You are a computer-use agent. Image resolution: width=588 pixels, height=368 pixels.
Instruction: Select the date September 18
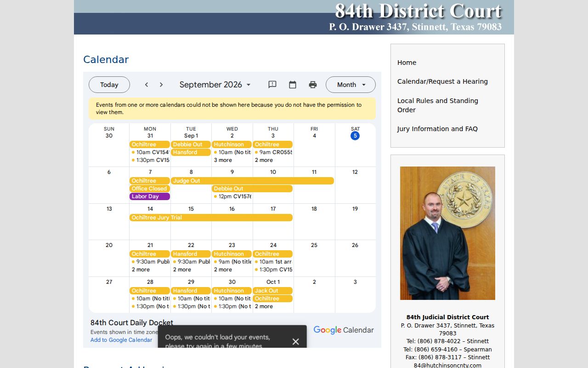pyautogui.click(x=314, y=209)
